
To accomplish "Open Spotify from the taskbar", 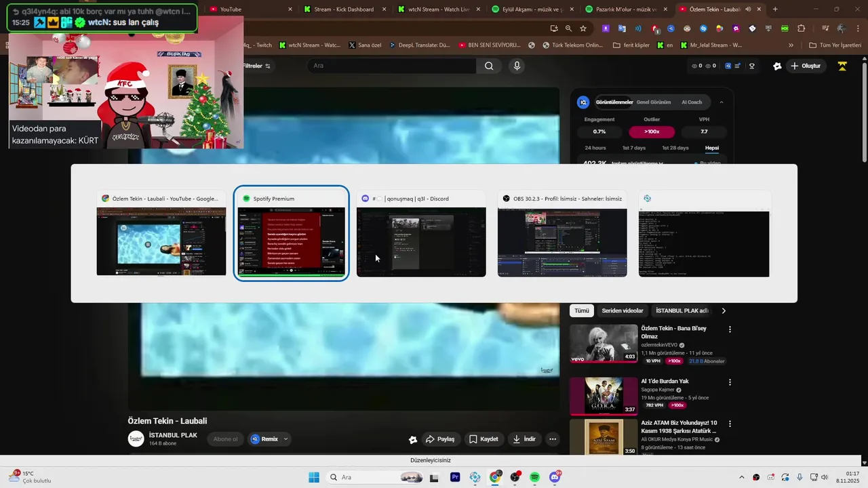I will coord(534,477).
